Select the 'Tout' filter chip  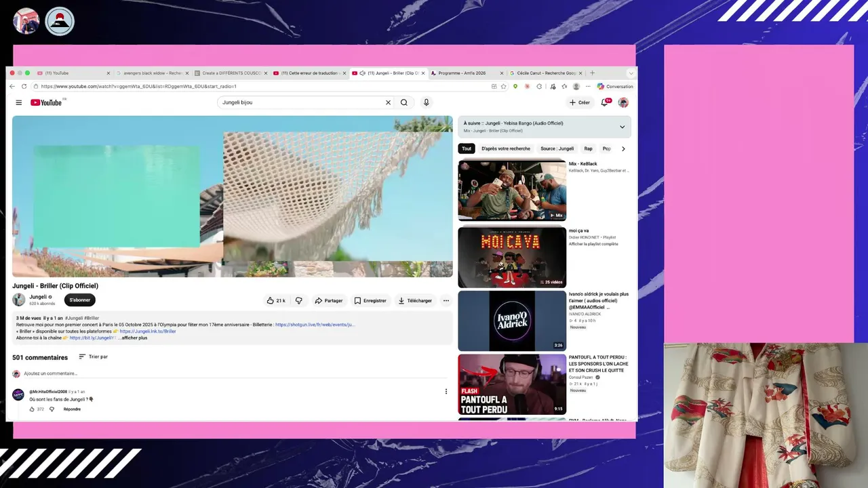(x=467, y=148)
